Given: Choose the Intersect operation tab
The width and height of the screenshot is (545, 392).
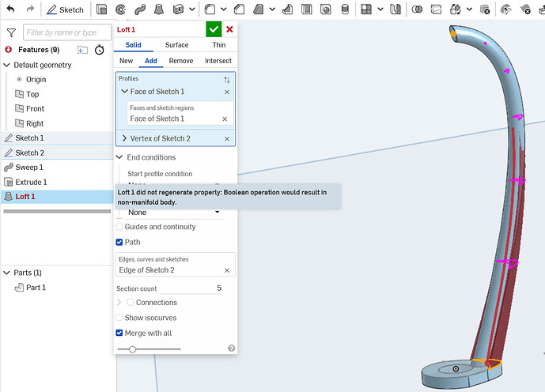Looking at the screenshot, I should point(218,61).
